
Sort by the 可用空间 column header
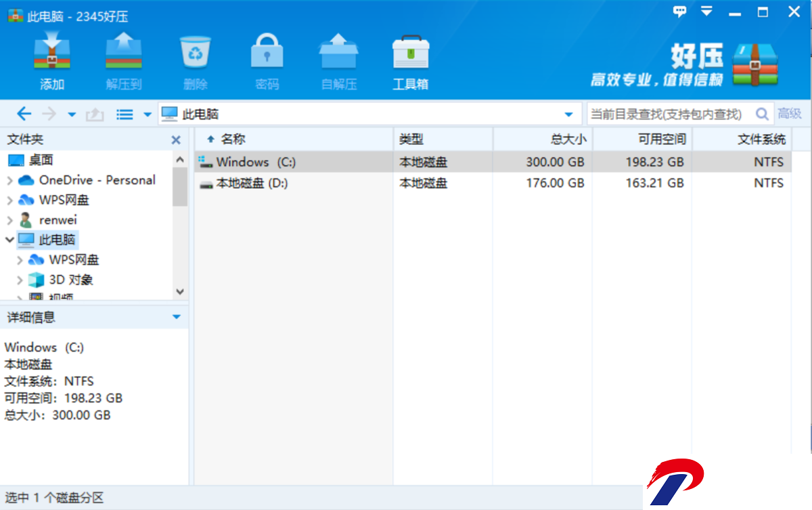click(642, 140)
